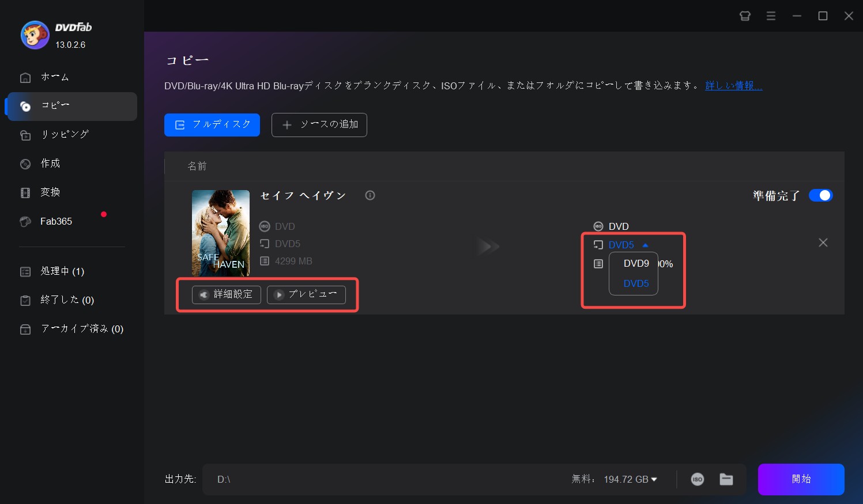863x504 pixels.
Task: Click the 開始 start button
Action: coord(801,479)
